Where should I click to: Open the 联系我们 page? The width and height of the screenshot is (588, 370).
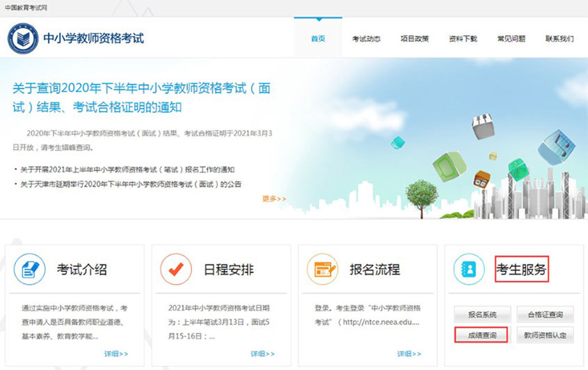coord(559,39)
